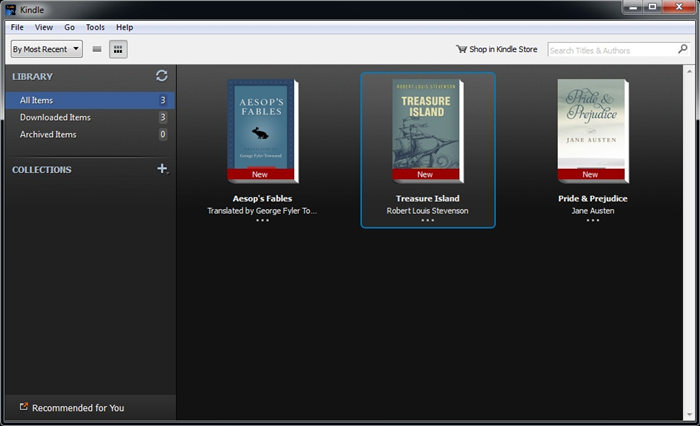The height and width of the screenshot is (426, 700).
Task: Click the Recommended for You external link icon
Action: [x=24, y=407]
